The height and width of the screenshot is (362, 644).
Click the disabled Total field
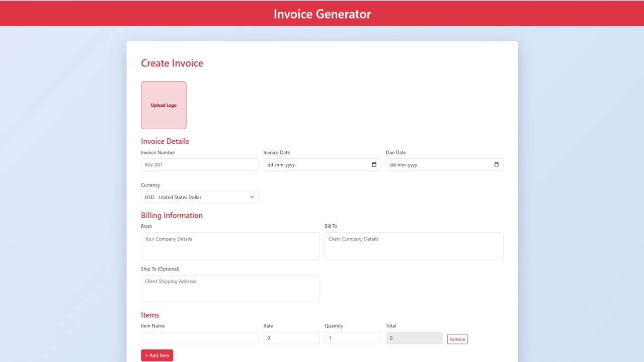point(414,338)
